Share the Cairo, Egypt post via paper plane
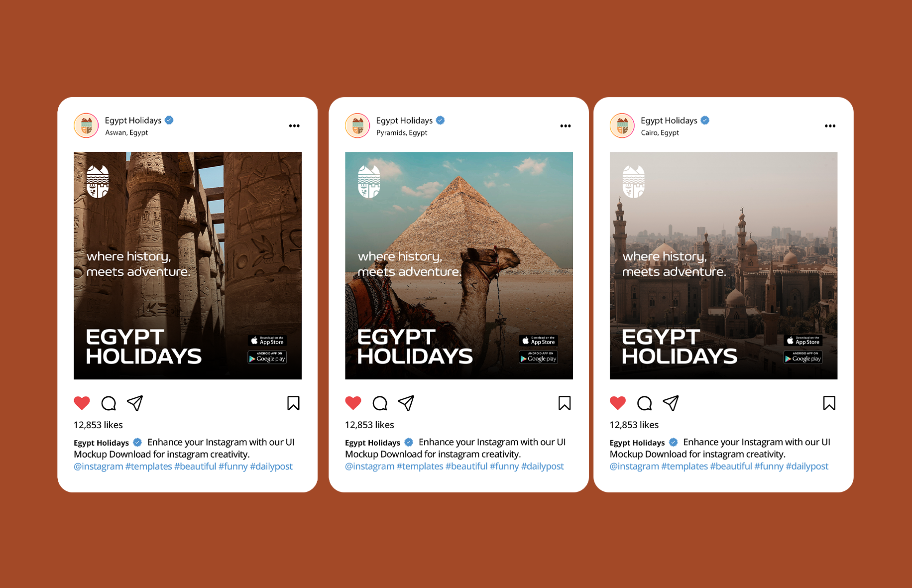 pyautogui.click(x=671, y=403)
